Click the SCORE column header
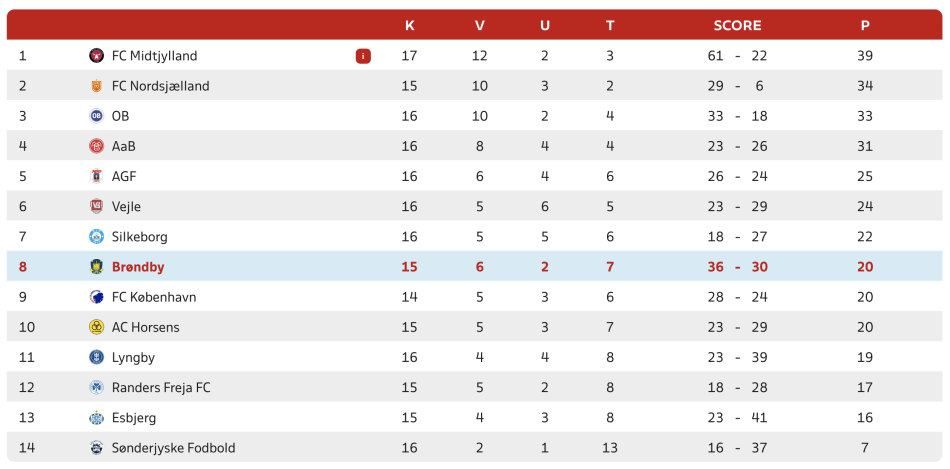Screen dimensions: 950x469 pos(737,25)
